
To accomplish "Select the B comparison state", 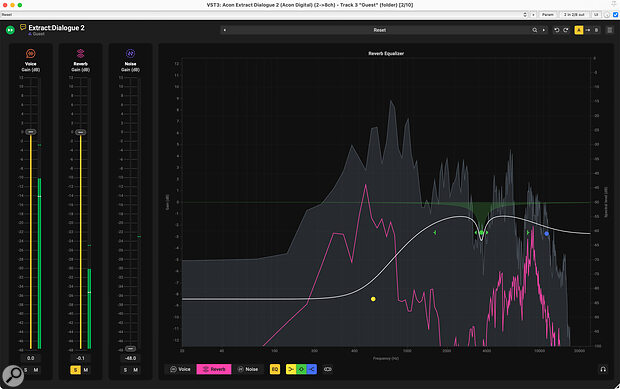I will pyautogui.click(x=597, y=30).
